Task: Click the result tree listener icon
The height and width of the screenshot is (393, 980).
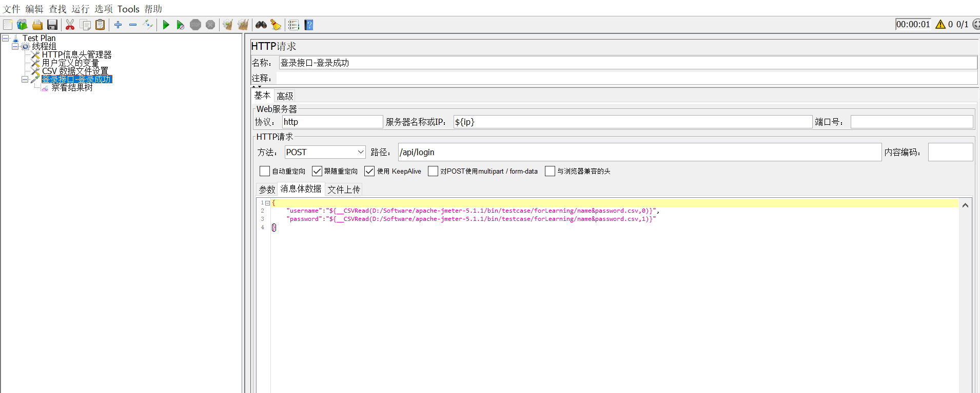Action: [x=45, y=88]
